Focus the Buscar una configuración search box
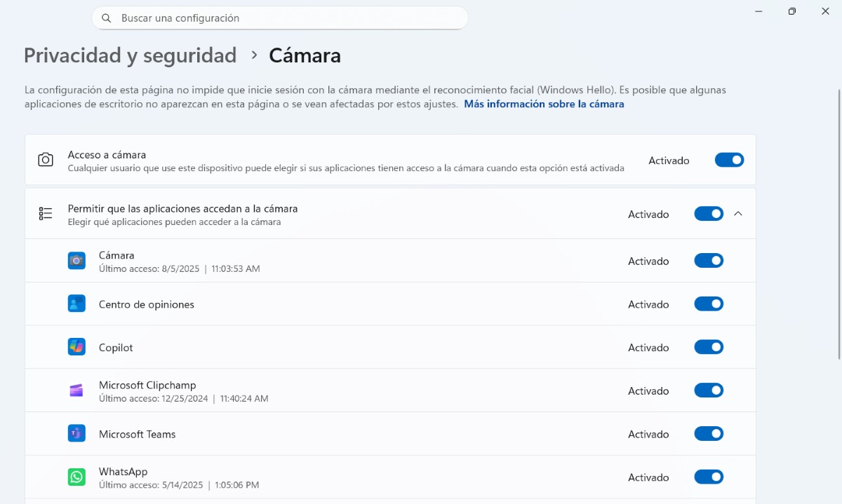Screen dimensions: 842x504 click(x=281, y=18)
